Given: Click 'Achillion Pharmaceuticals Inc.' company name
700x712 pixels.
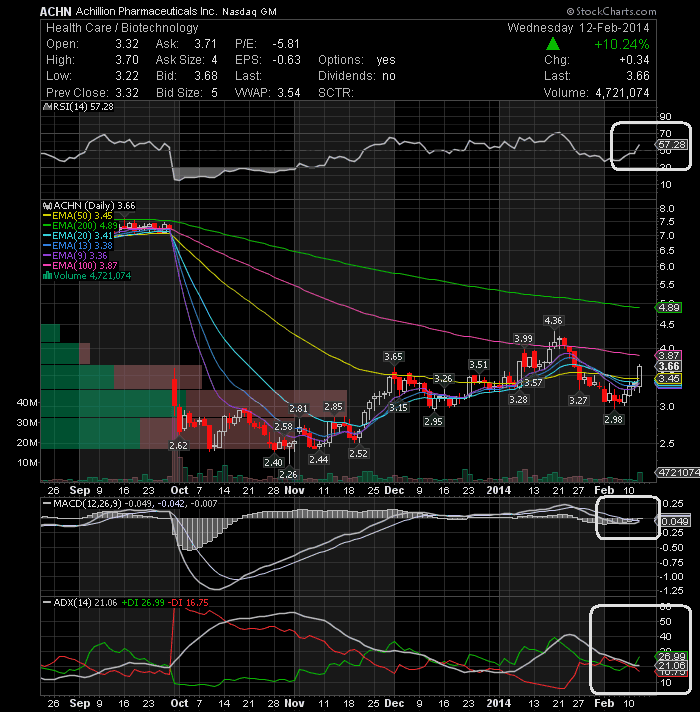Looking at the screenshot, I should 146,11.
